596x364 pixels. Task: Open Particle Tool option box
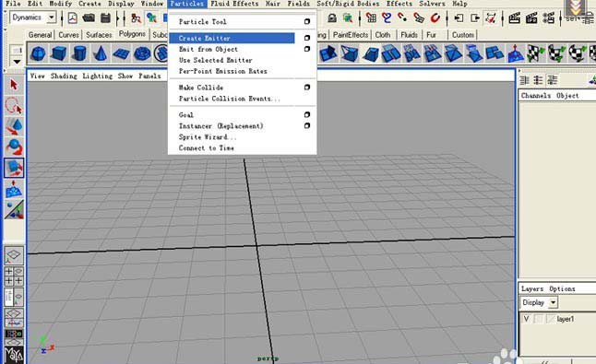tap(307, 21)
